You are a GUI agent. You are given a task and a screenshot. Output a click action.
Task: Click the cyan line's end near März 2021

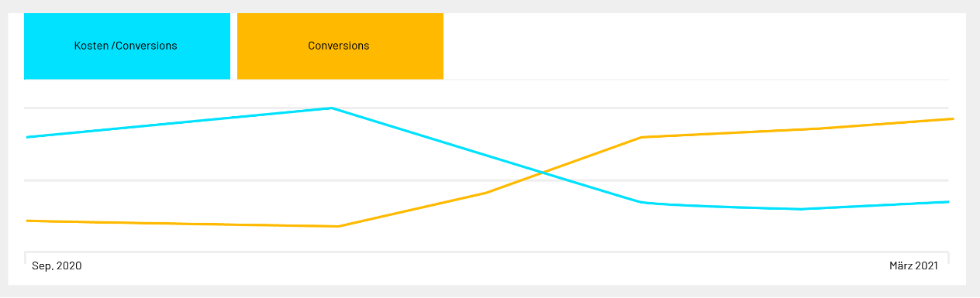point(947,202)
